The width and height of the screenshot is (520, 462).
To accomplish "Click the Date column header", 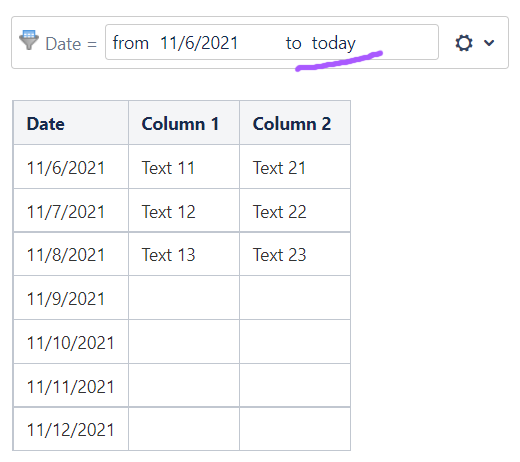I will click(71, 123).
